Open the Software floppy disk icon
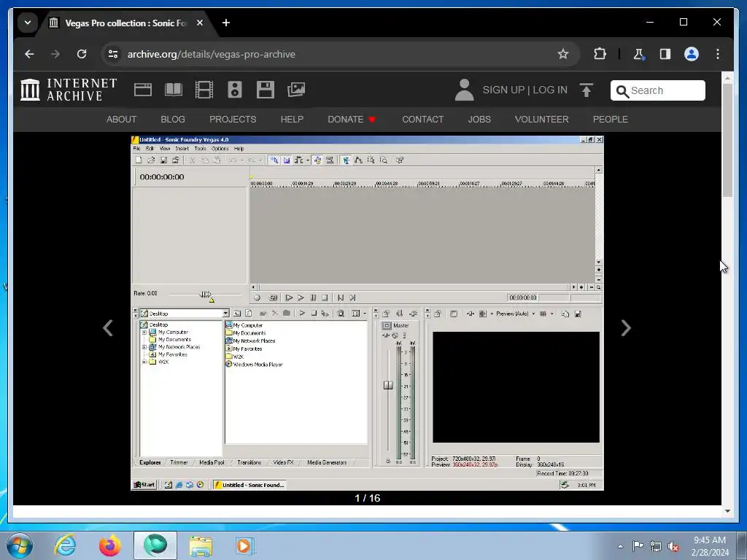Viewport: 747px width, 560px height. coord(266,90)
